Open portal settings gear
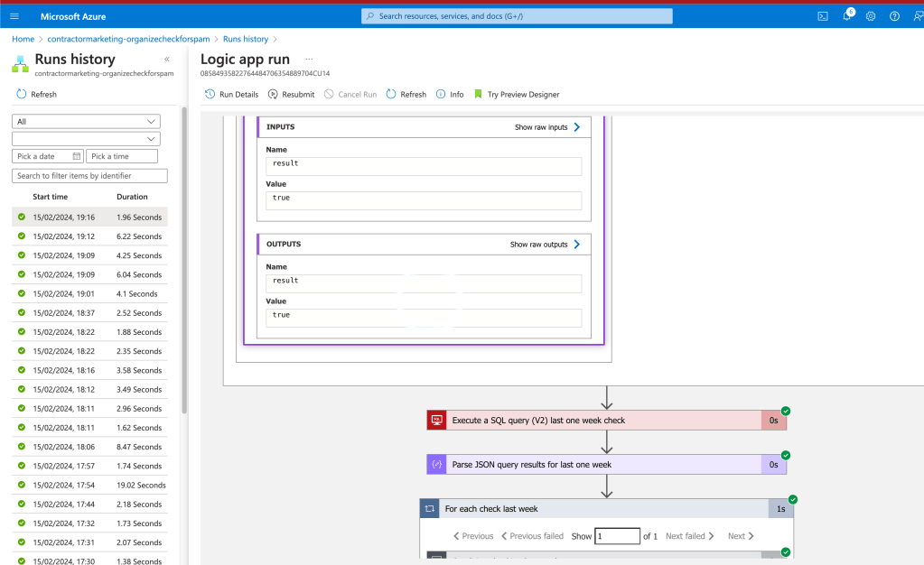This screenshot has width=924, height=565. (871, 16)
